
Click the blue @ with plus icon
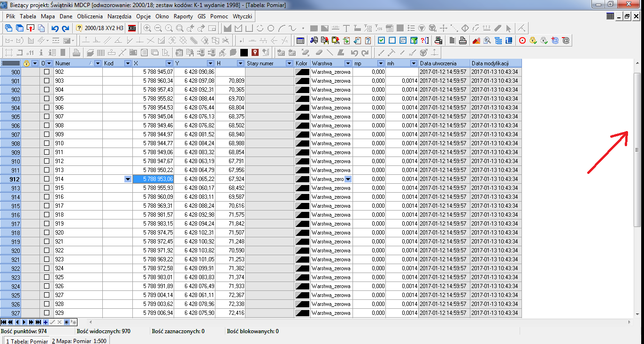[555, 40]
